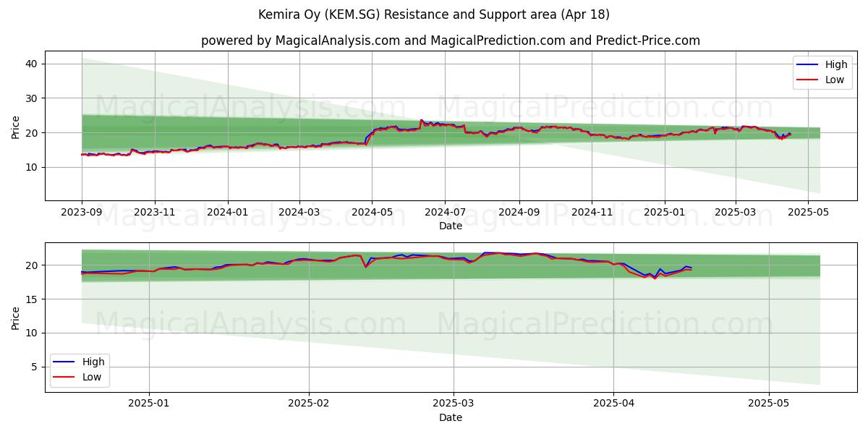Click the 'Date' axis label below the lower chart
This screenshot has width=868, height=434.
(451, 417)
